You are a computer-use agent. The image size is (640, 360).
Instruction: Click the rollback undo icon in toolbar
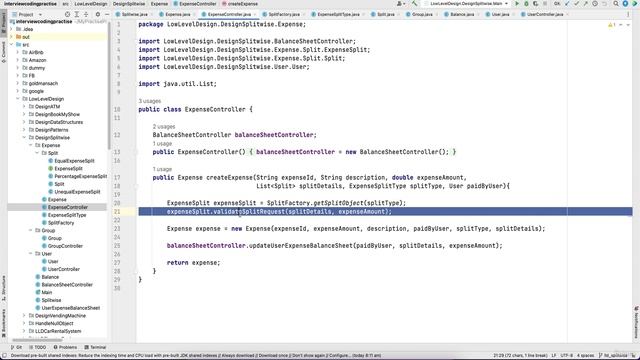(x=604, y=3)
